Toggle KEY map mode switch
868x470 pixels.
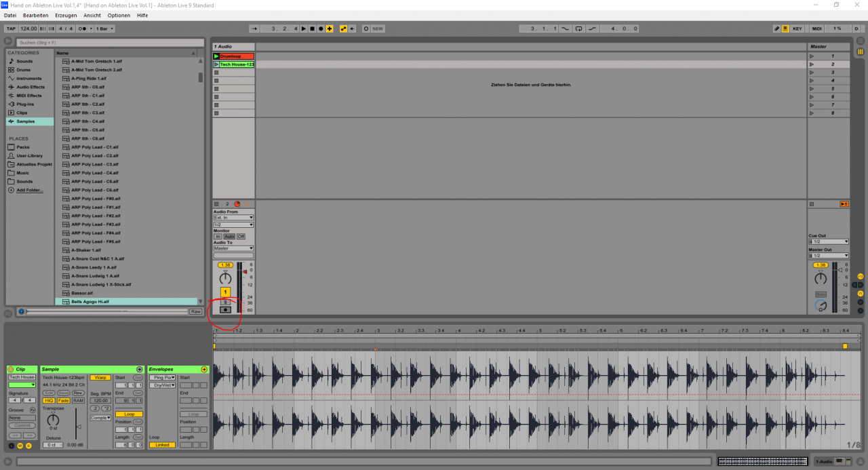(x=797, y=28)
